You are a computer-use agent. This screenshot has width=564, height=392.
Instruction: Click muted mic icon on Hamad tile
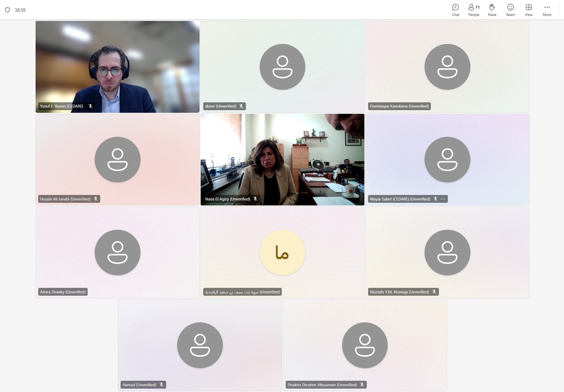coord(161,385)
